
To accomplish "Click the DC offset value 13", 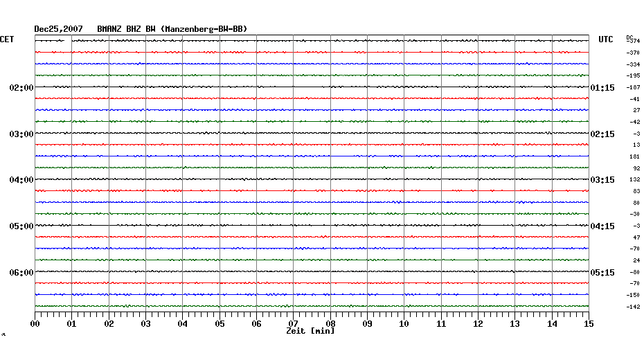I will tap(636, 145).
